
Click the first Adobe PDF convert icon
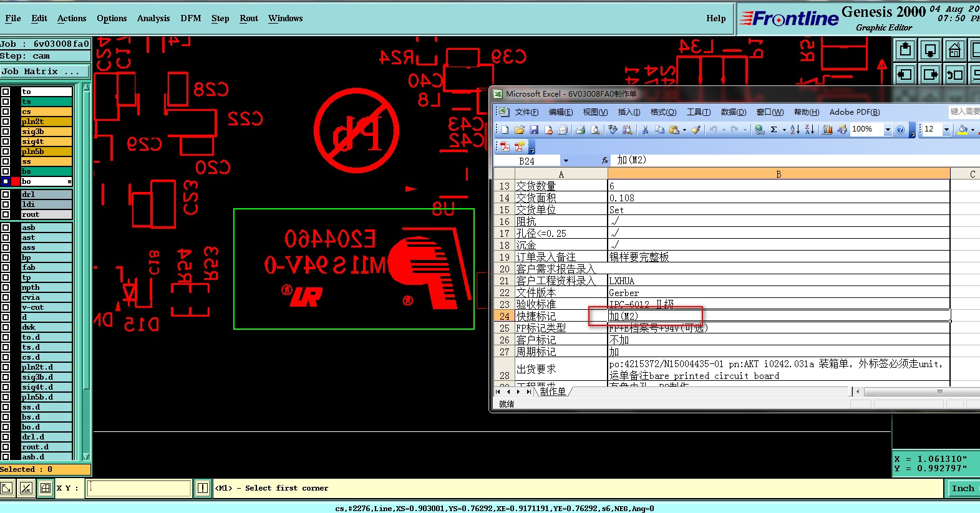(x=505, y=146)
